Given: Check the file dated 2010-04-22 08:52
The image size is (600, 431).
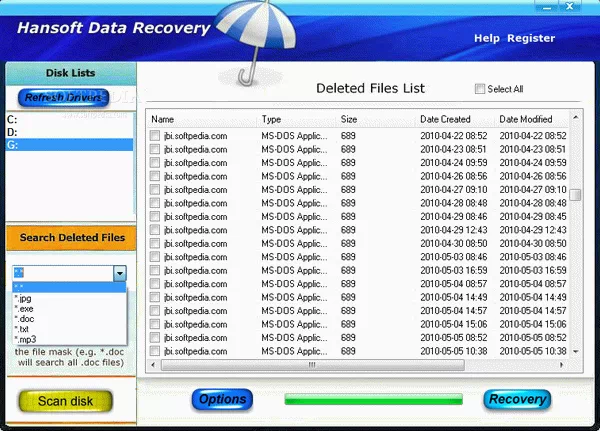Looking at the screenshot, I should point(155,136).
